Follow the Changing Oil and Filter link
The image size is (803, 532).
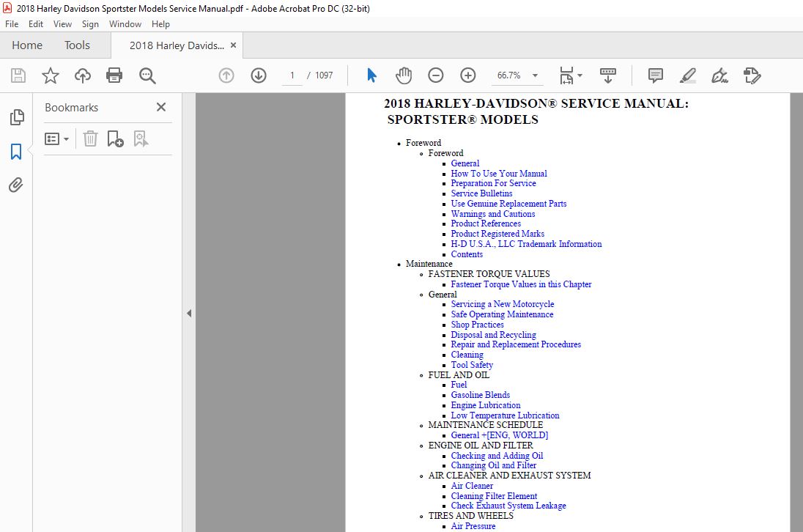tap(494, 465)
